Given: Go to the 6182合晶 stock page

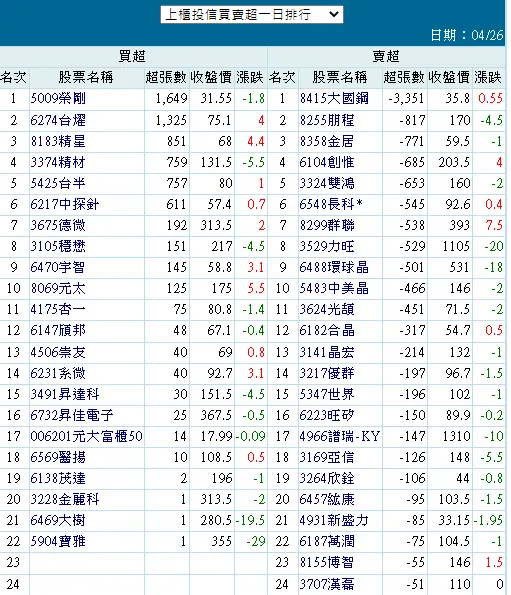Looking at the screenshot, I should pyautogui.click(x=327, y=330).
